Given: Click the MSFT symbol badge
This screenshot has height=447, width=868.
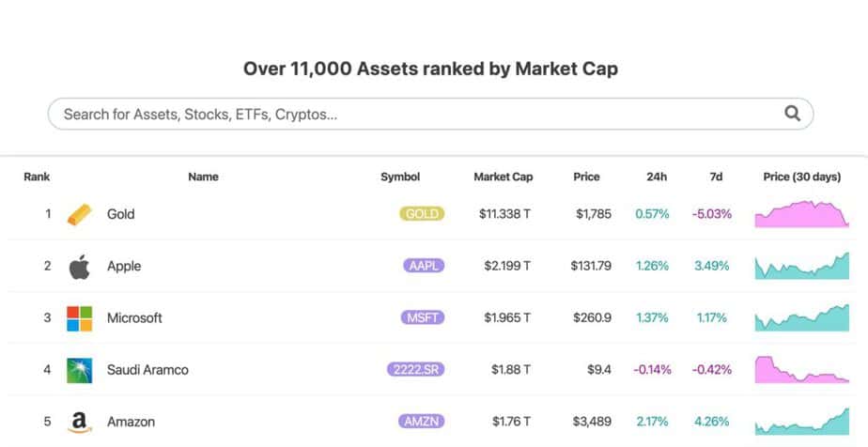Looking at the screenshot, I should [x=423, y=317].
